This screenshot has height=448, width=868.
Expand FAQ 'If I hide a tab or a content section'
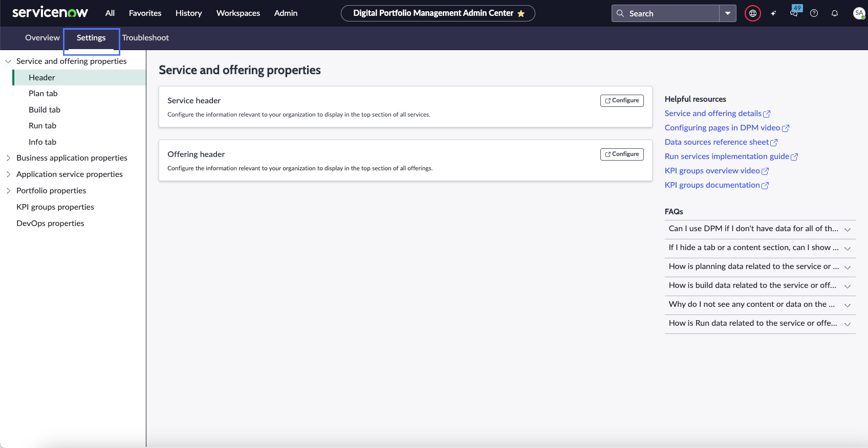tap(760, 248)
